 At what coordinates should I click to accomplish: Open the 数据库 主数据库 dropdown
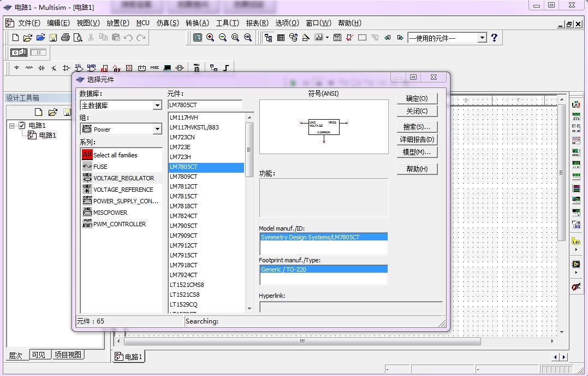[157, 105]
